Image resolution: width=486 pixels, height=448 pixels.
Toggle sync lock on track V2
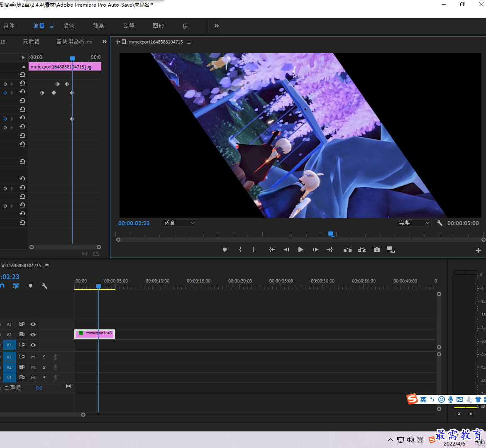(22, 334)
